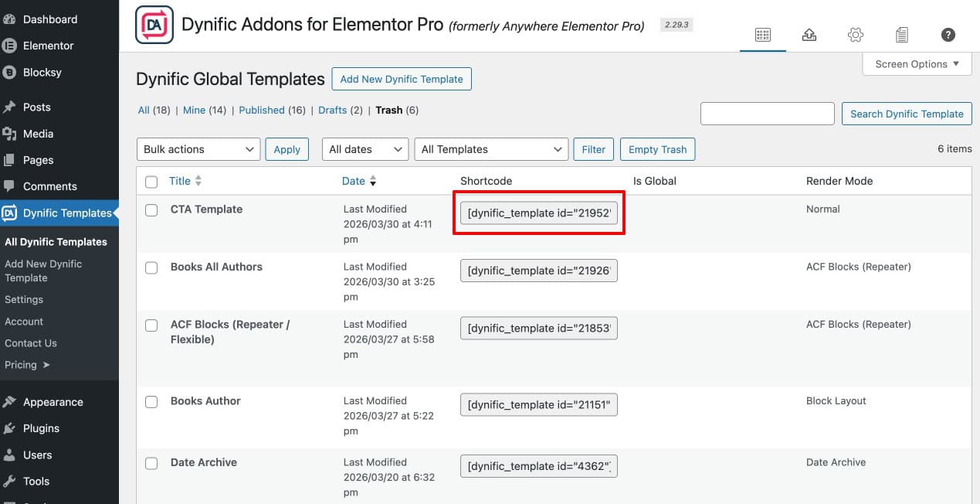Click the Filter button
Viewport: 980px width, 504px height.
coord(593,149)
